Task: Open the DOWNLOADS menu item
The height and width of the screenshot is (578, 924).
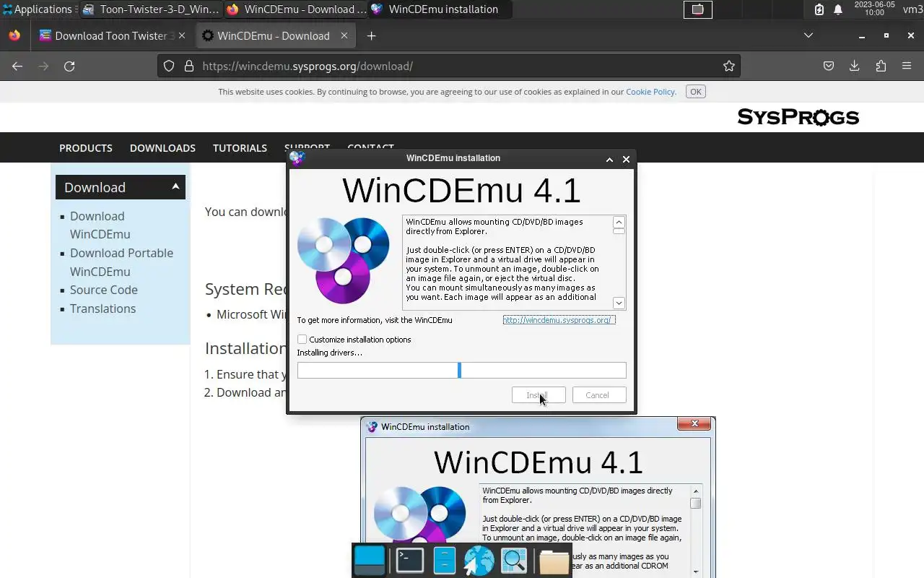Action: (x=162, y=147)
